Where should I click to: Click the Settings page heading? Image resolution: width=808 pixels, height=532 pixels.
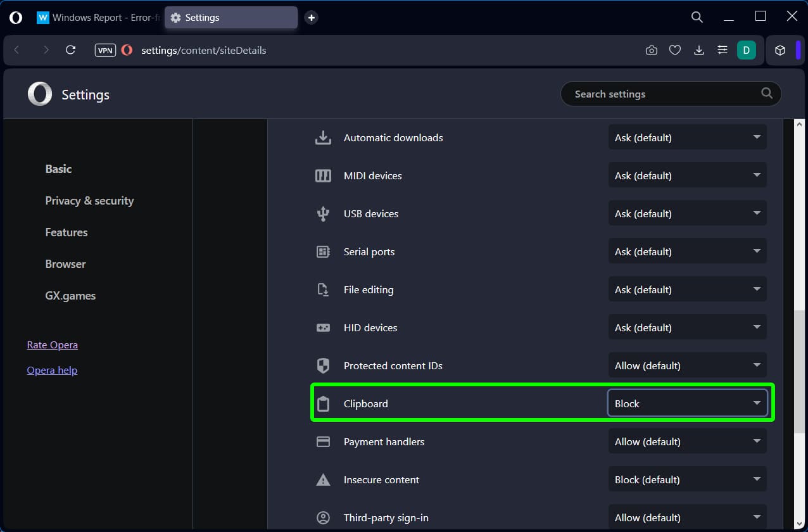pyautogui.click(x=85, y=94)
